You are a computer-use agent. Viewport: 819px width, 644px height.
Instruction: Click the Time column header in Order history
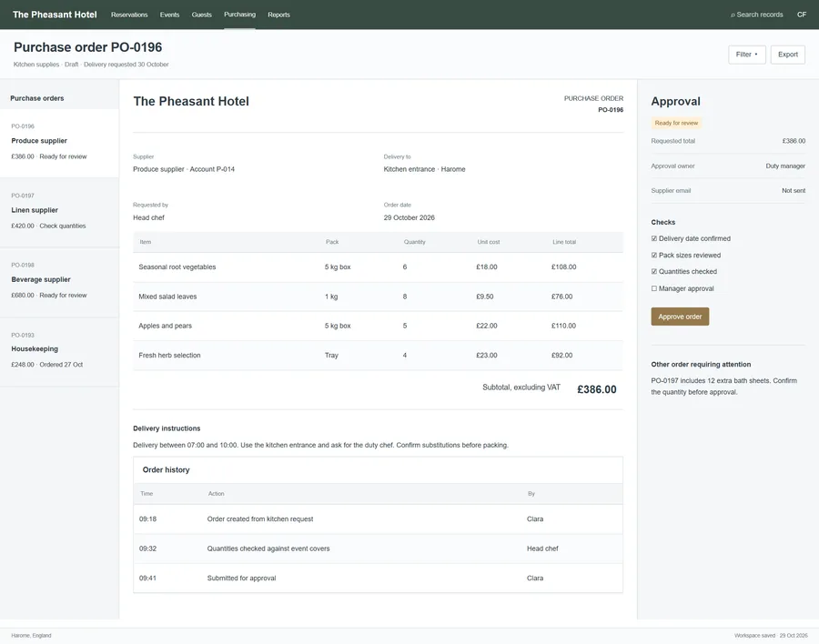click(x=147, y=494)
